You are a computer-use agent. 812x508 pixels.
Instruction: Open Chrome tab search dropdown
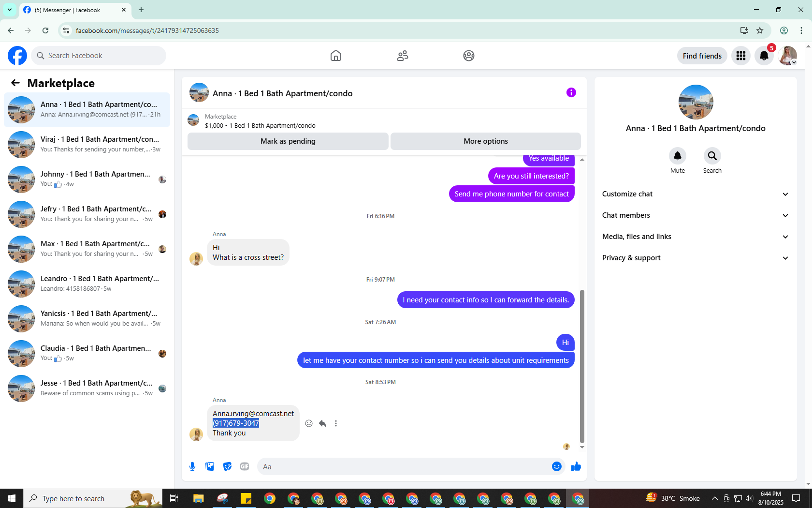[10, 10]
